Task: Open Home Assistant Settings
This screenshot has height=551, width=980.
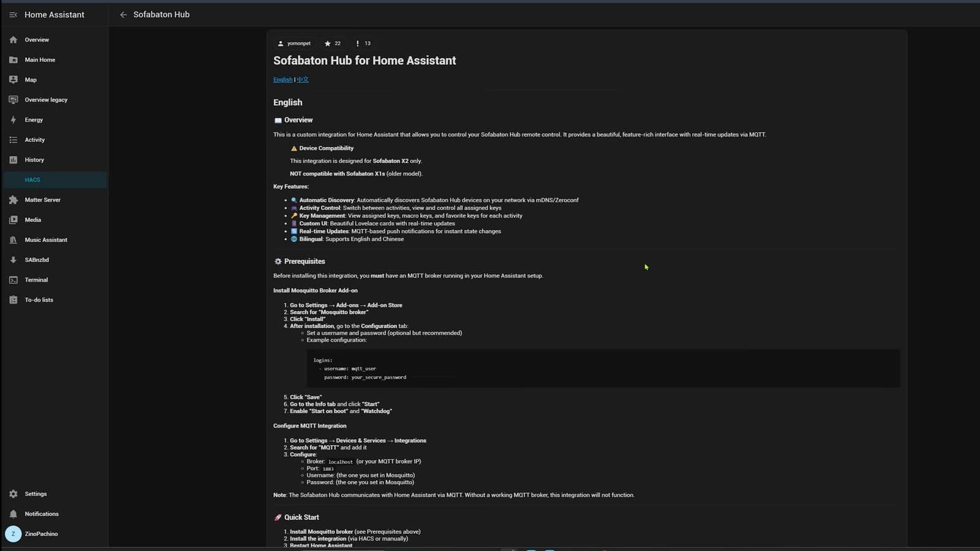Action: pyautogui.click(x=55, y=494)
